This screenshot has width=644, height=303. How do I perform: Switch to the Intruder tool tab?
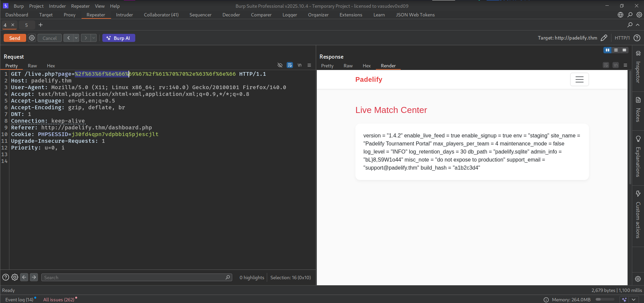click(x=125, y=15)
